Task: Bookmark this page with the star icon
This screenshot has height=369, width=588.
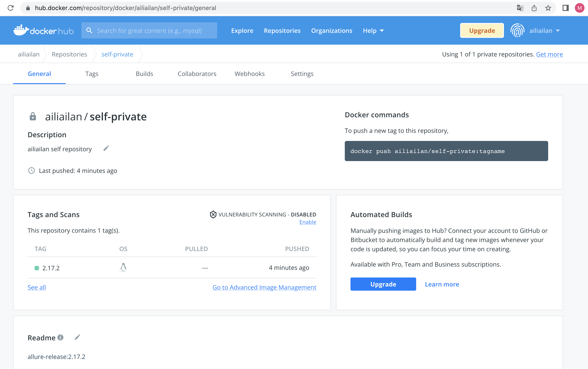Action: tap(548, 8)
